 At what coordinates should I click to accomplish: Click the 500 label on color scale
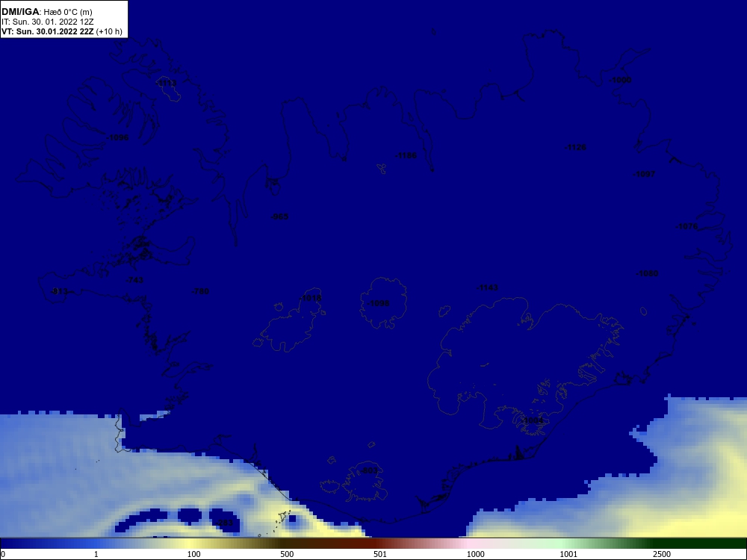pyautogui.click(x=287, y=554)
